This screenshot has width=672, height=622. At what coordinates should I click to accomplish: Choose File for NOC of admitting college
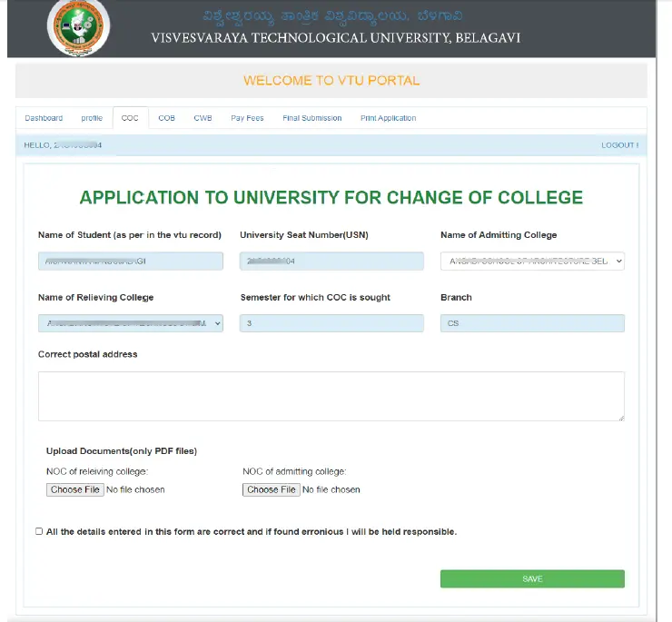coord(272,489)
